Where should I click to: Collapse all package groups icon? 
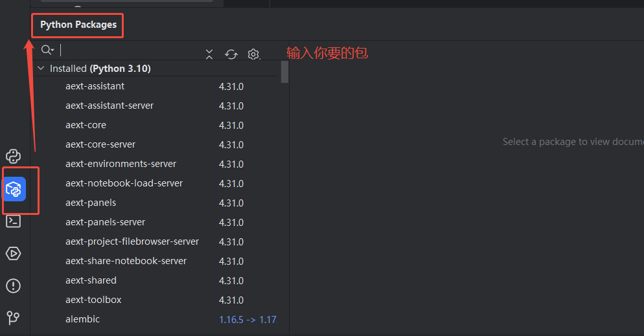click(x=209, y=54)
